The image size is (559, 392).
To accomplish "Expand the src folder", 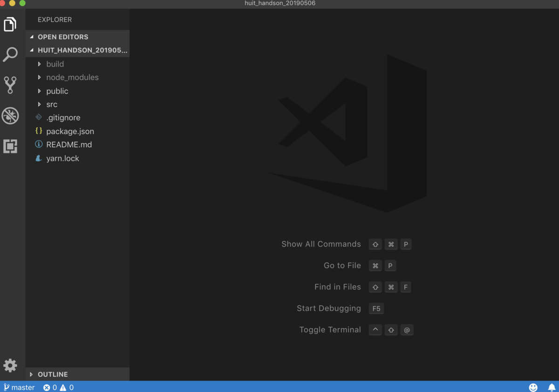I will pyautogui.click(x=40, y=104).
